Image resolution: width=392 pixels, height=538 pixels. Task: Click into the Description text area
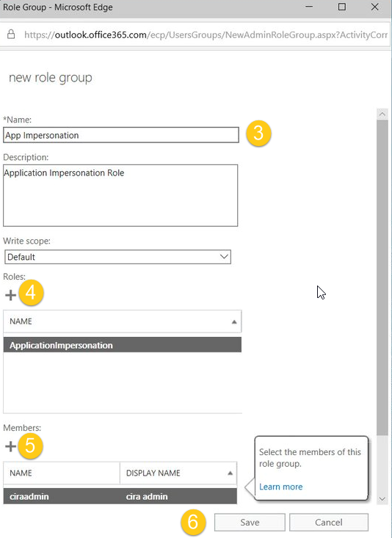[x=120, y=195]
